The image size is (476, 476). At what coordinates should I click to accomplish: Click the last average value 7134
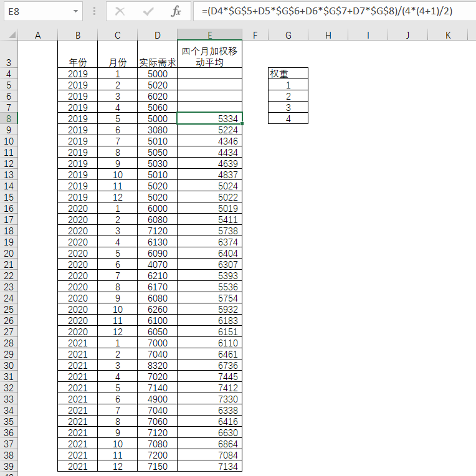click(x=209, y=466)
